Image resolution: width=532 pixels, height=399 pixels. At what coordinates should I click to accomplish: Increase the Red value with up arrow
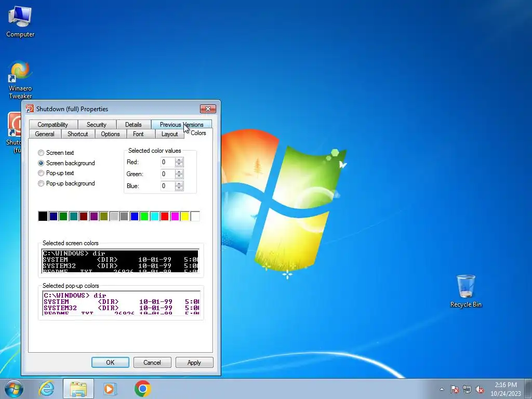[179, 160]
